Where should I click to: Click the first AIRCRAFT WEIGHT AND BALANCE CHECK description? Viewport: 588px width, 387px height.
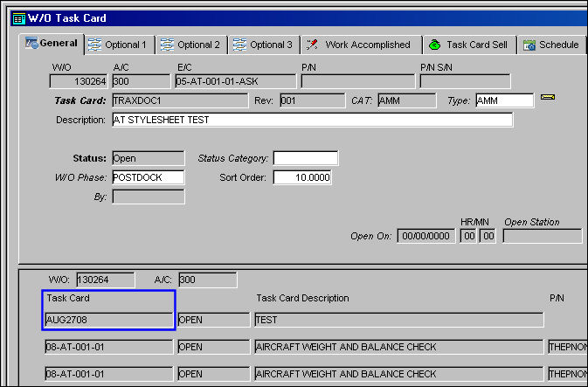pyautogui.click(x=399, y=347)
